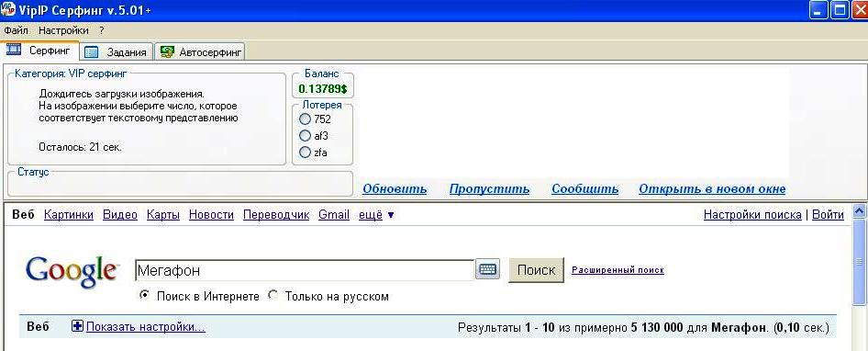Open Google Новости link
The width and height of the screenshot is (868, 351).
coord(211,215)
